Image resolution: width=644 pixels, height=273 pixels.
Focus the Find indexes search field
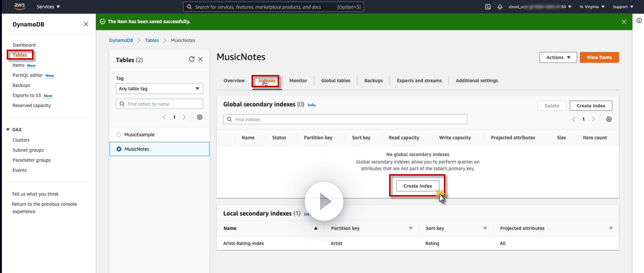pos(345,119)
